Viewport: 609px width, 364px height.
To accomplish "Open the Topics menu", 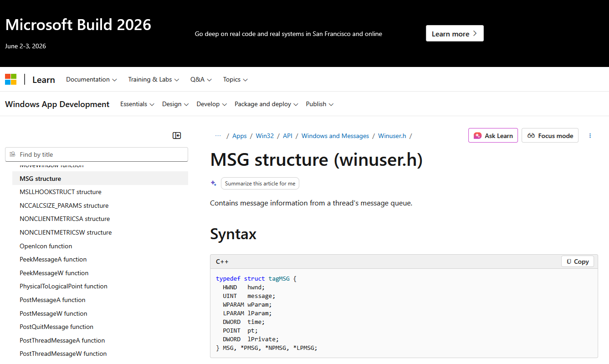I will tap(235, 79).
